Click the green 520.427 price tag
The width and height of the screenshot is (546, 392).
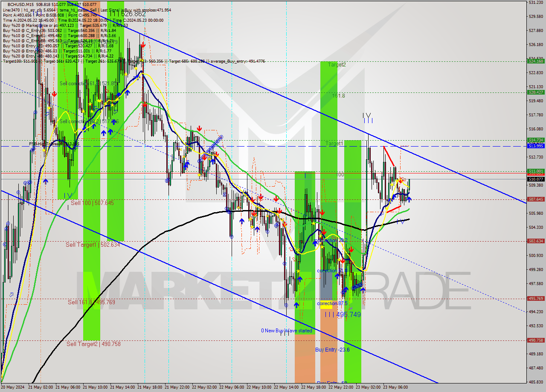[x=535, y=92]
